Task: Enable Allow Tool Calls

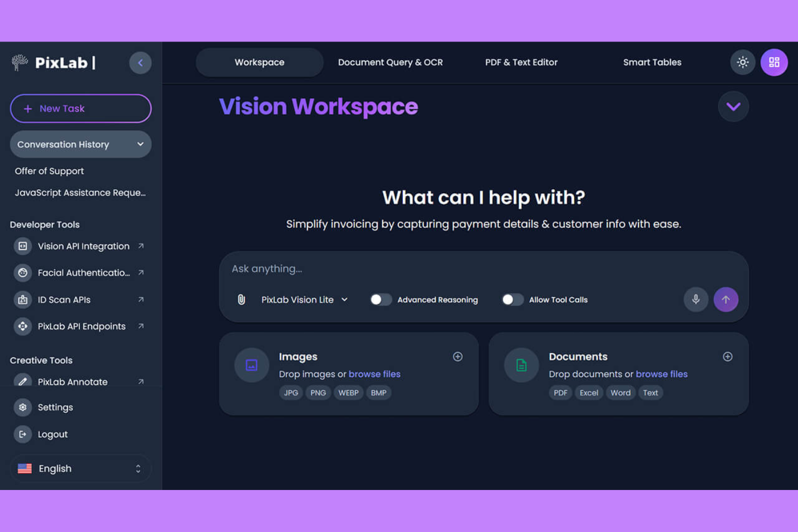Action: coord(512,300)
